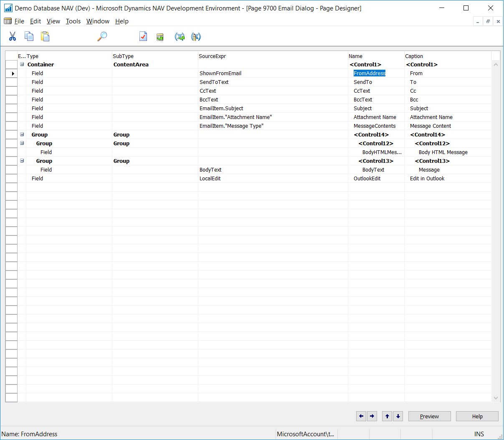Open the View menu
Screen dimensions: 504x440
[x=53, y=21]
